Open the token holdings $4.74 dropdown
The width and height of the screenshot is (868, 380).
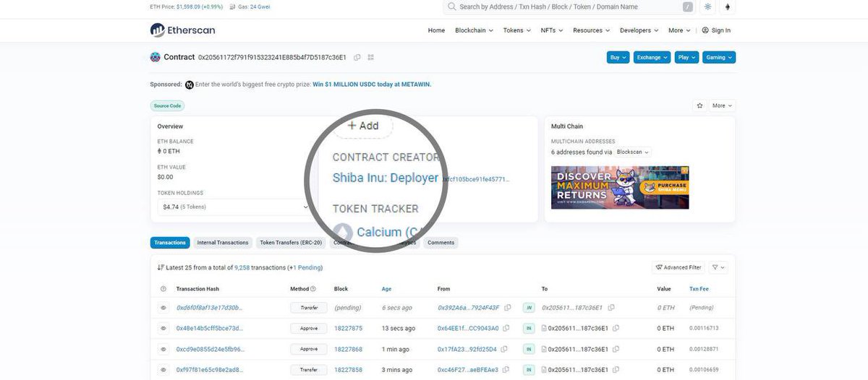234,207
